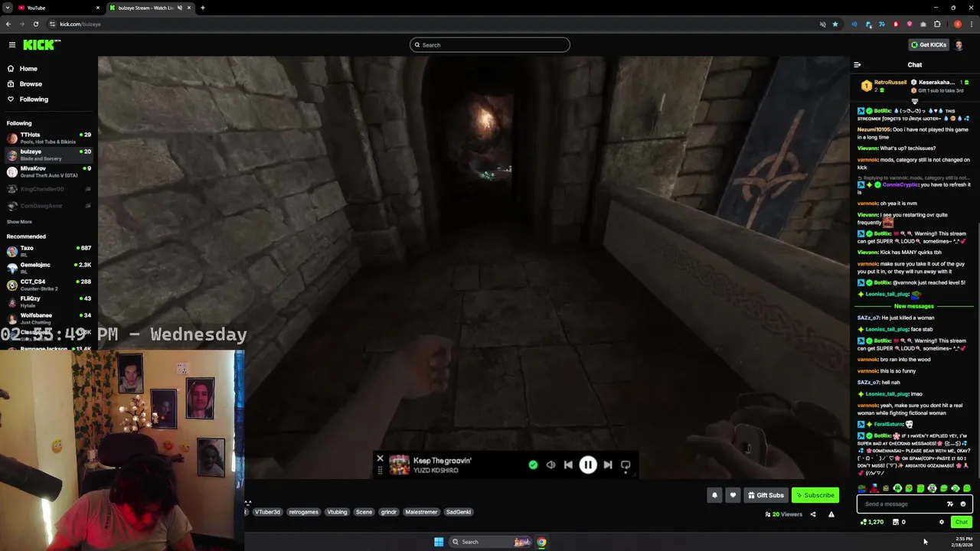Open the pink shield extension
This screenshot has width=980, height=551.
point(910,24)
